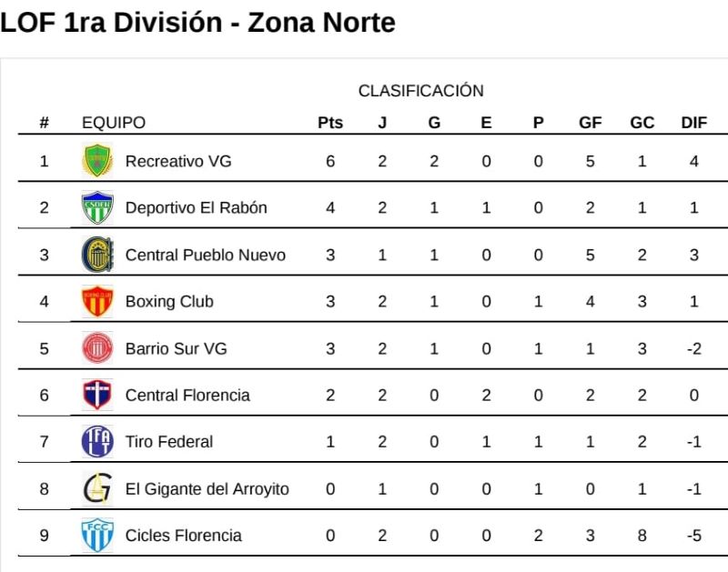Image resolution: width=728 pixels, height=572 pixels.
Task: Select the Central Pueblo Nuevo team name
Action: (205, 255)
